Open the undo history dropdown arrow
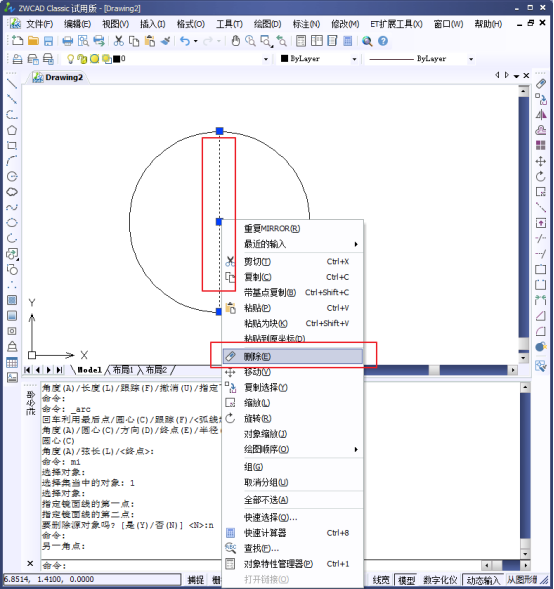This screenshot has height=589, width=554. [196, 41]
